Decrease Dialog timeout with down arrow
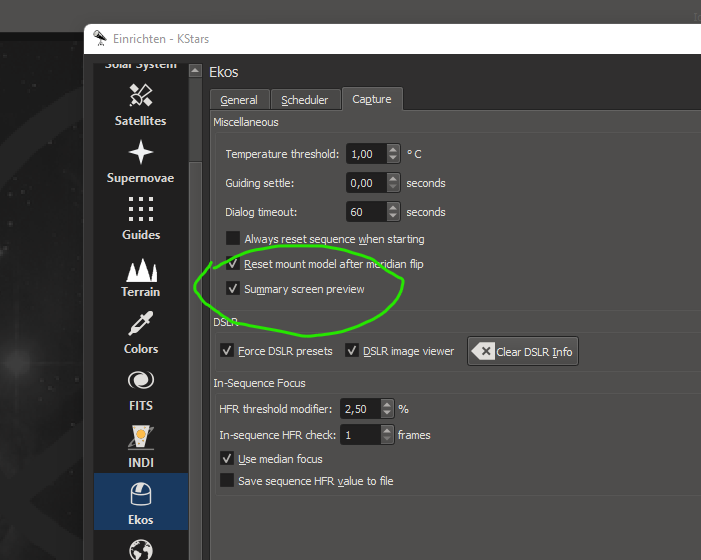701x560 pixels. 393,216
